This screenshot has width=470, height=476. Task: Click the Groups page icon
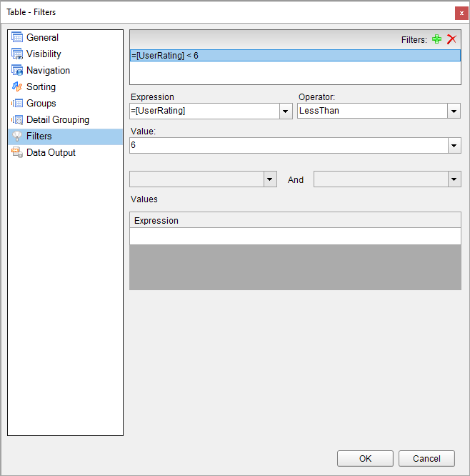[x=17, y=103]
